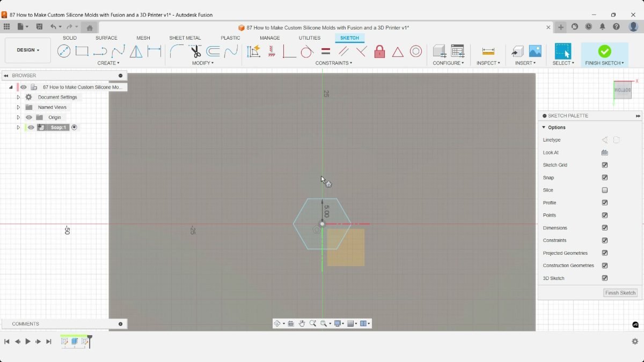Expand the Document Settings tree node
The width and height of the screenshot is (644, 362).
coord(18,97)
